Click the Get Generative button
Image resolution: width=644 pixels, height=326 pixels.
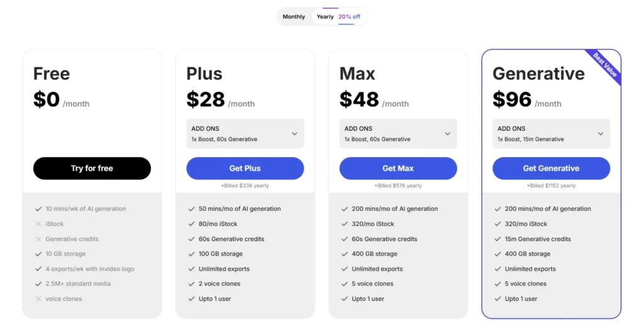click(551, 168)
